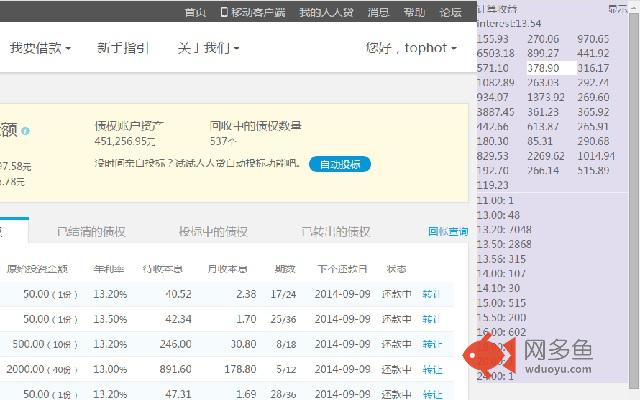The height and width of the screenshot is (400, 640).
Task: Click the 13.20: 7048 rate count line
Action: [504, 229]
